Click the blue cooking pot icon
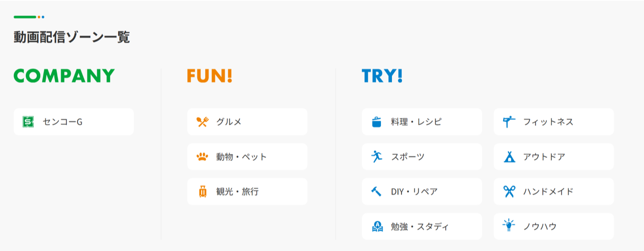 [376, 122]
